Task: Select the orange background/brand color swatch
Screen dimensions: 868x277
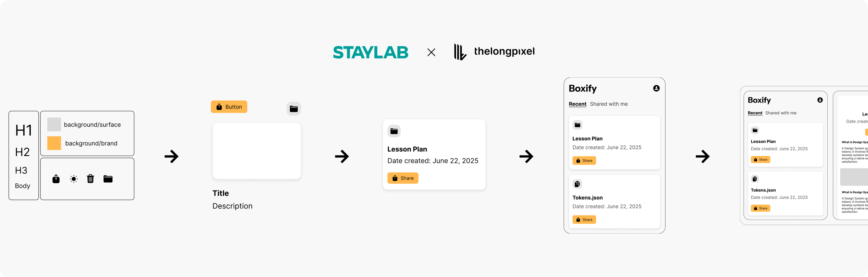Action: pos(54,143)
